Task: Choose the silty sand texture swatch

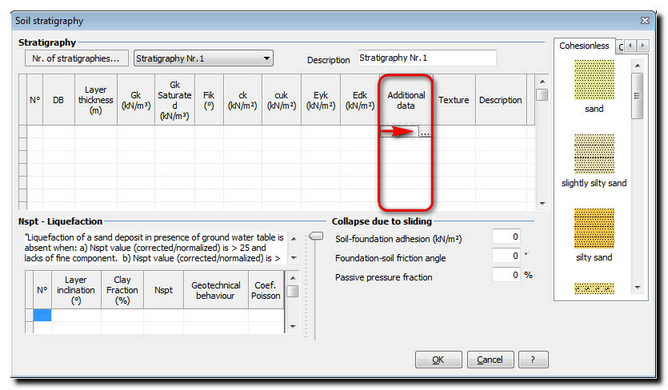Action: [594, 228]
